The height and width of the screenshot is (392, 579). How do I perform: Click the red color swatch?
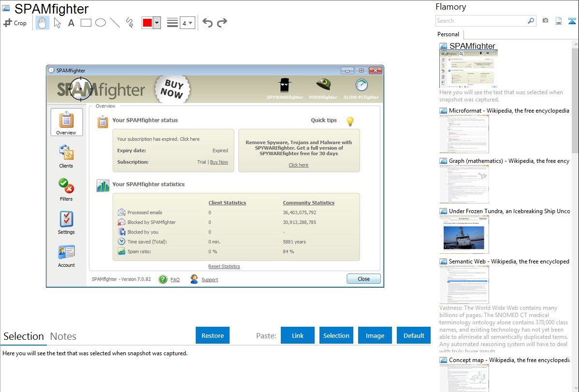click(147, 23)
